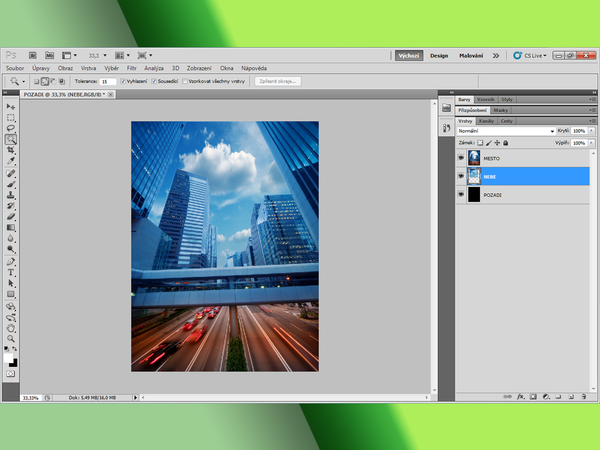Screen dimensions: 600x450
Task: Open the Filtr menu
Action: coord(131,68)
